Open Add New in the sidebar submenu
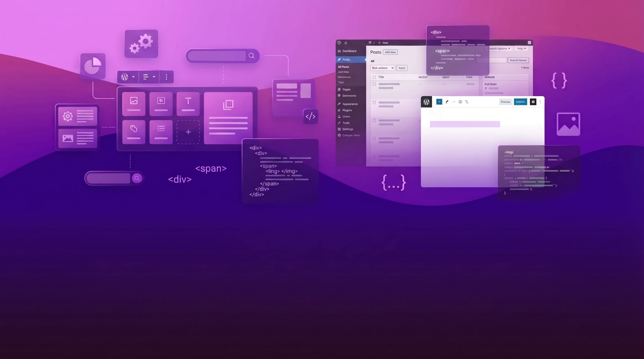The image size is (644, 359). (343, 72)
